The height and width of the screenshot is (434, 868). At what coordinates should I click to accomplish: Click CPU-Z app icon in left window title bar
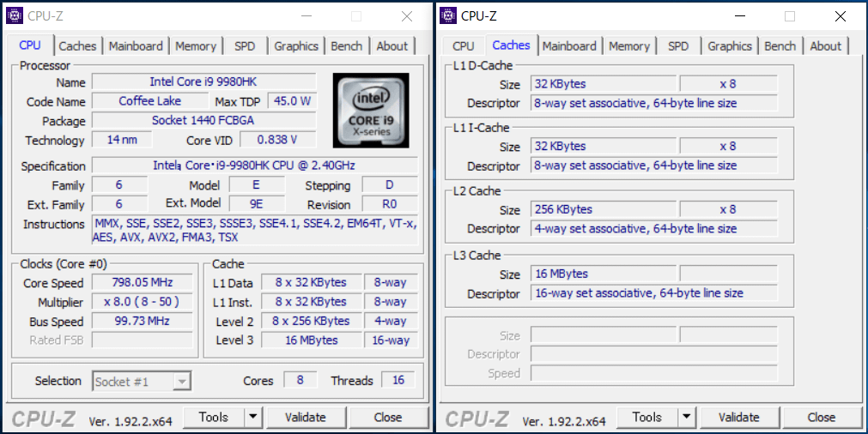click(x=15, y=16)
